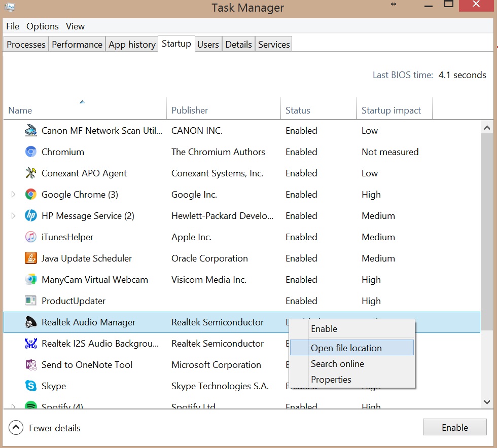
Task: Click the Java Update Scheduler icon
Action: coord(30,258)
